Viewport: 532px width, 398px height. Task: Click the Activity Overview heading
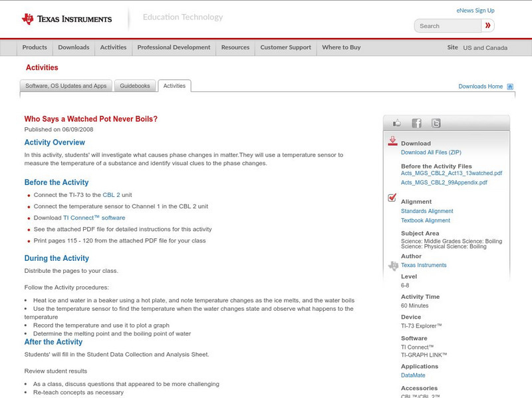click(x=55, y=142)
